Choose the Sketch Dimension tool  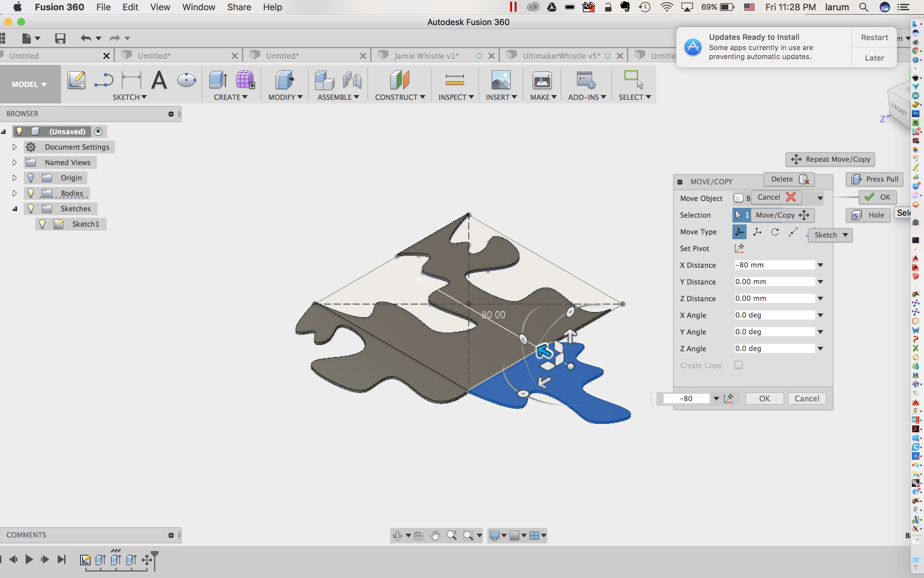point(131,80)
